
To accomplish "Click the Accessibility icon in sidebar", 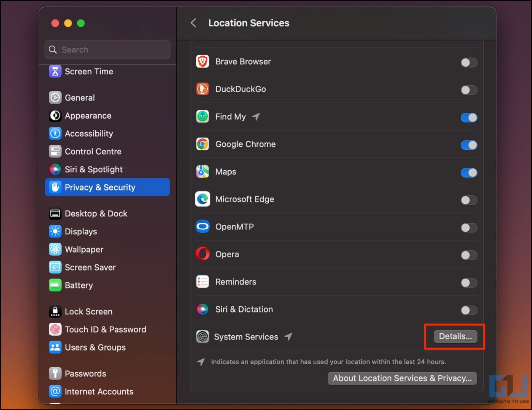I will click(x=55, y=133).
